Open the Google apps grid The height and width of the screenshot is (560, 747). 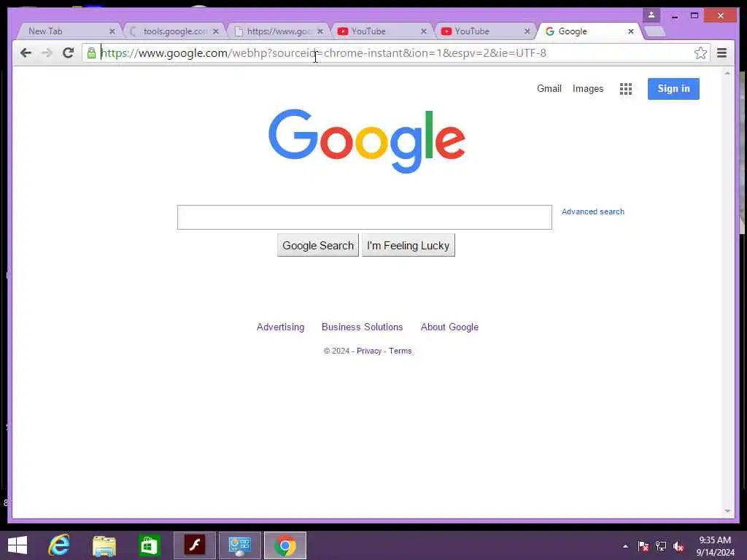pos(625,88)
